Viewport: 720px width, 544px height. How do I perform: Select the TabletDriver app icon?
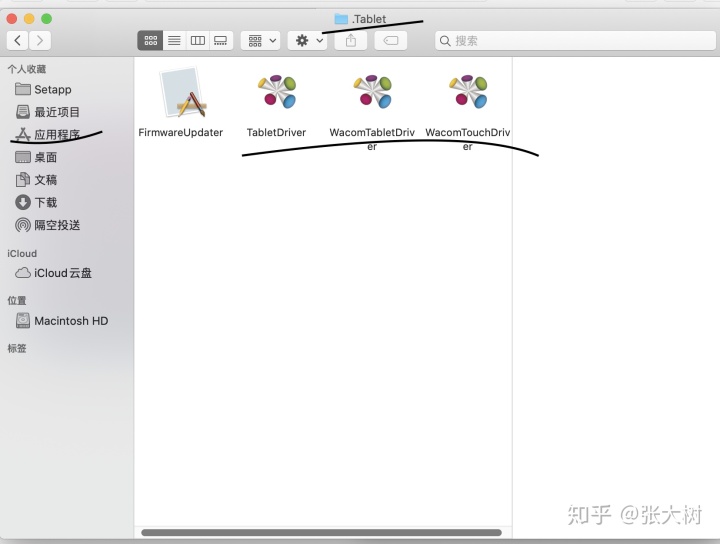[x=277, y=91]
